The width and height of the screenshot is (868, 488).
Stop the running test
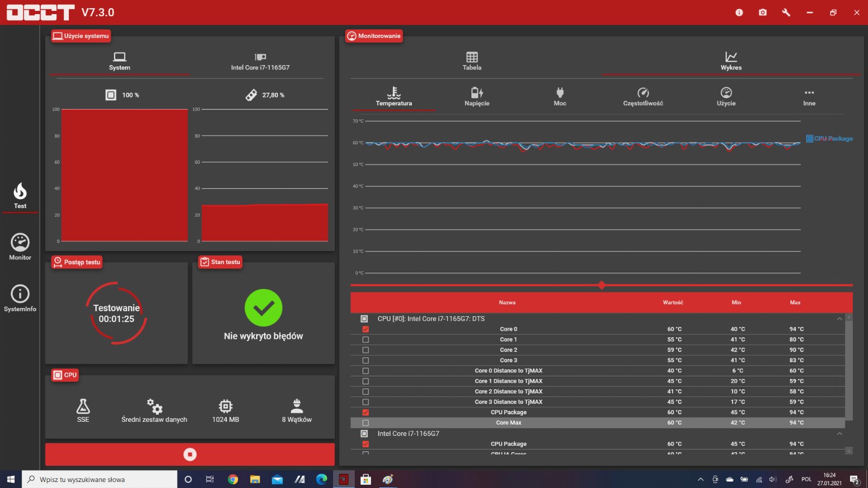pos(190,454)
